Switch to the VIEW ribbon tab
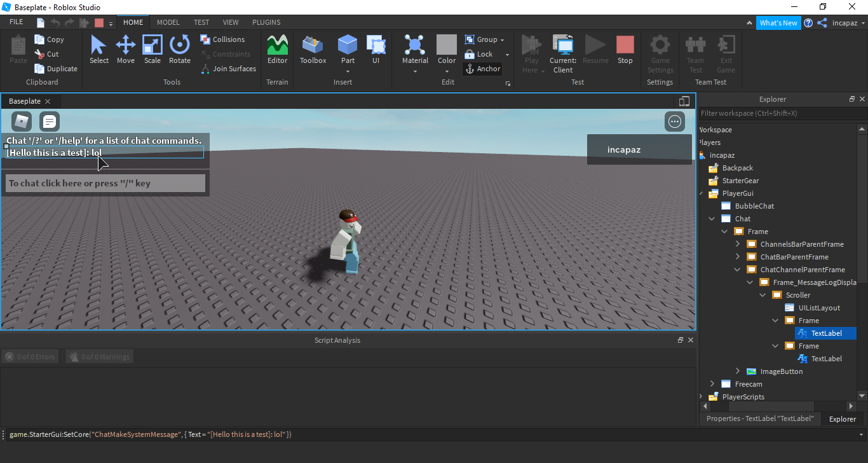 coord(231,22)
